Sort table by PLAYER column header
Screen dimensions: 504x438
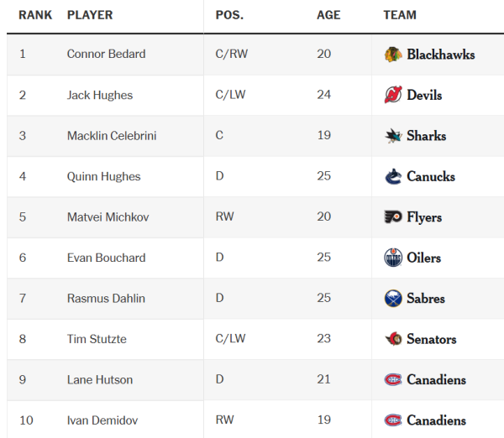tap(90, 15)
